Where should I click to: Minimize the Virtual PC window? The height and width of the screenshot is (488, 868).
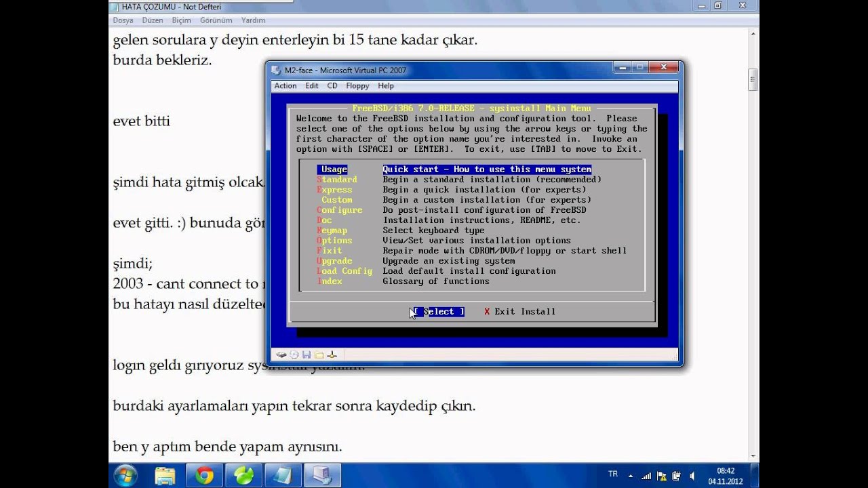[x=622, y=67]
